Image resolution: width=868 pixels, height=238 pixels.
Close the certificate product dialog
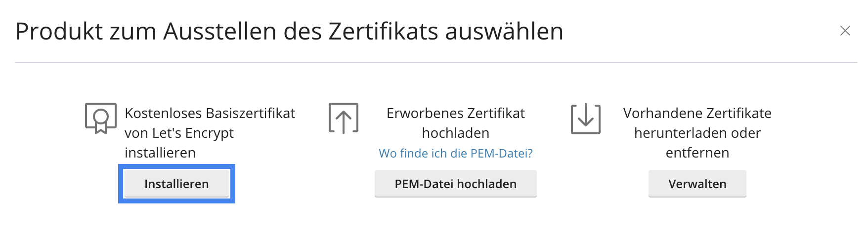coord(845,31)
